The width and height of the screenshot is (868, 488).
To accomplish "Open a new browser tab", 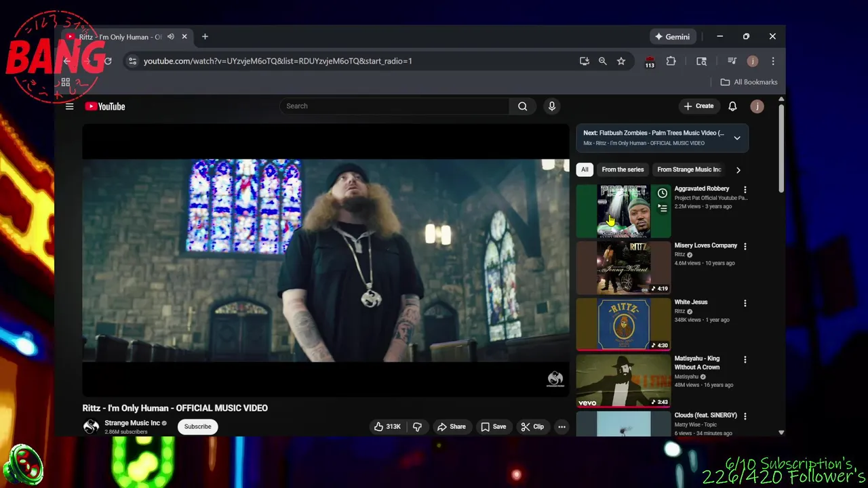I will pos(205,37).
